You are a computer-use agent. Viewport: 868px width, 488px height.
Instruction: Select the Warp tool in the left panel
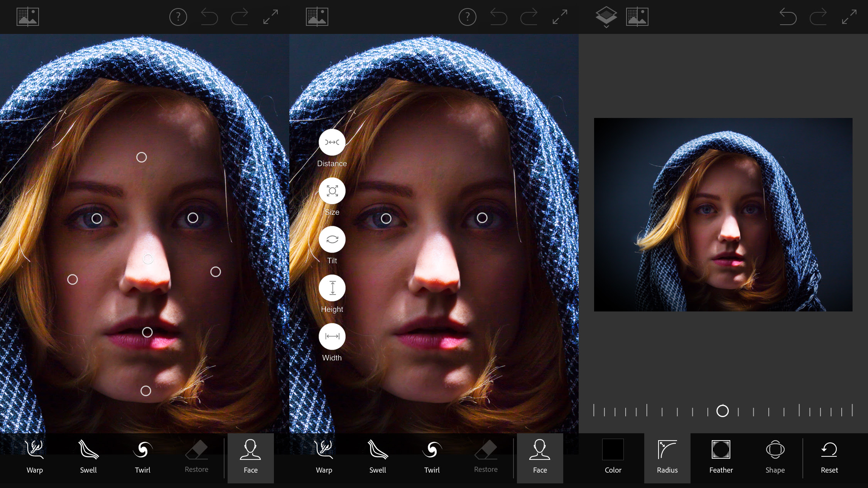point(35,458)
